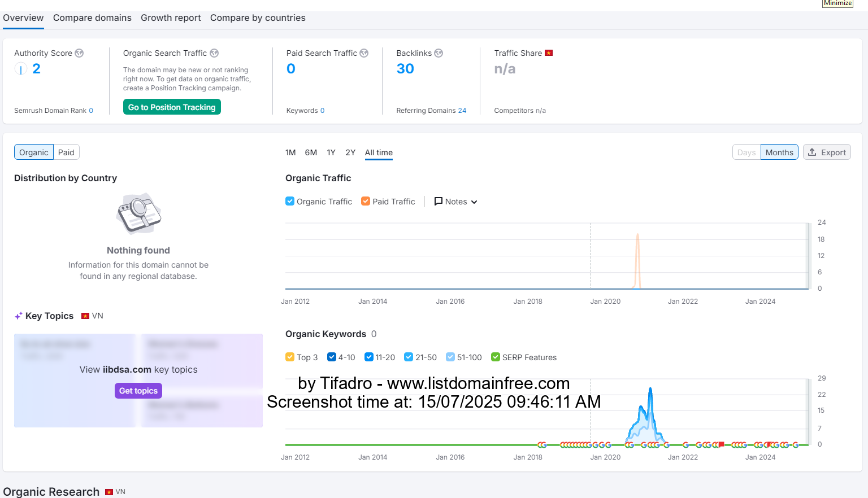Click the Organic Research heading
The height and width of the screenshot is (498, 868).
[51, 492]
